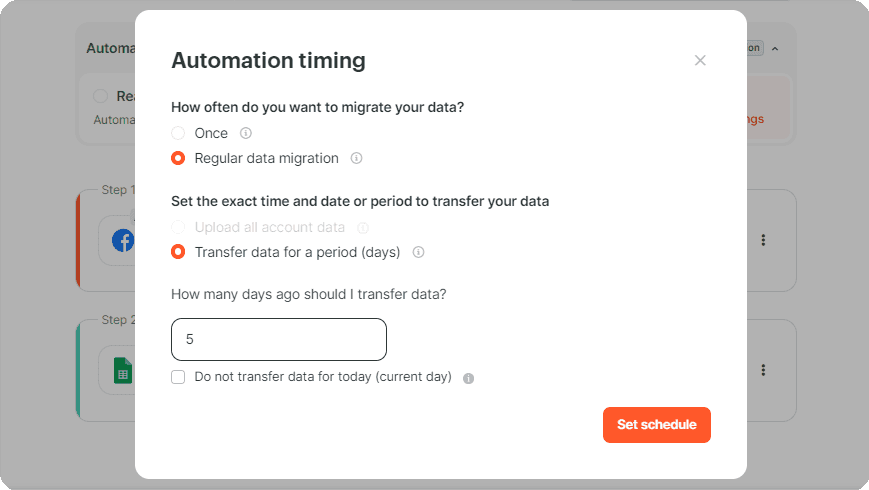Select the Once radio option

coord(178,133)
